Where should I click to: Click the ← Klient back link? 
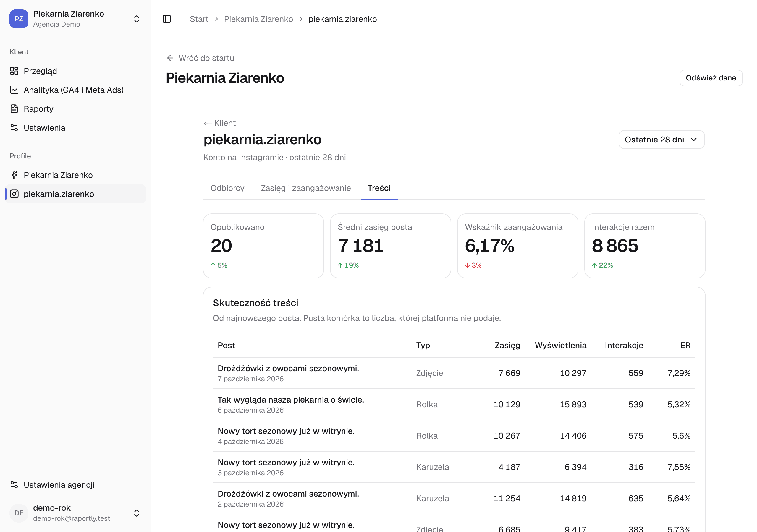click(220, 123)
